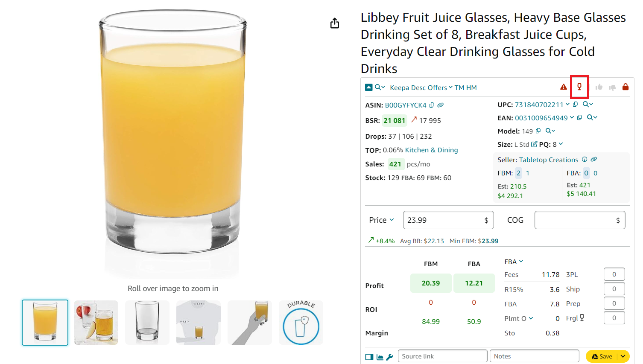
Task: Select the empty glass product thumbnail
Action: (147, 323)
